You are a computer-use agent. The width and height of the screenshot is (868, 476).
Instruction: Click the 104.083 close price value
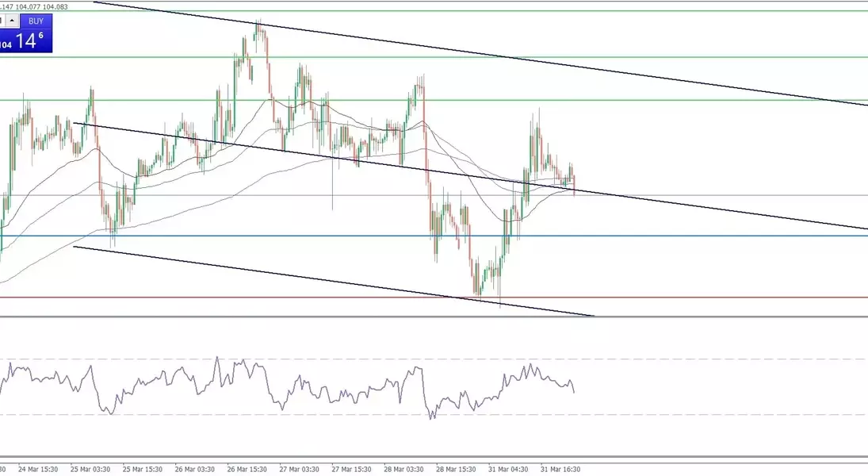click(x=55, y=6)
